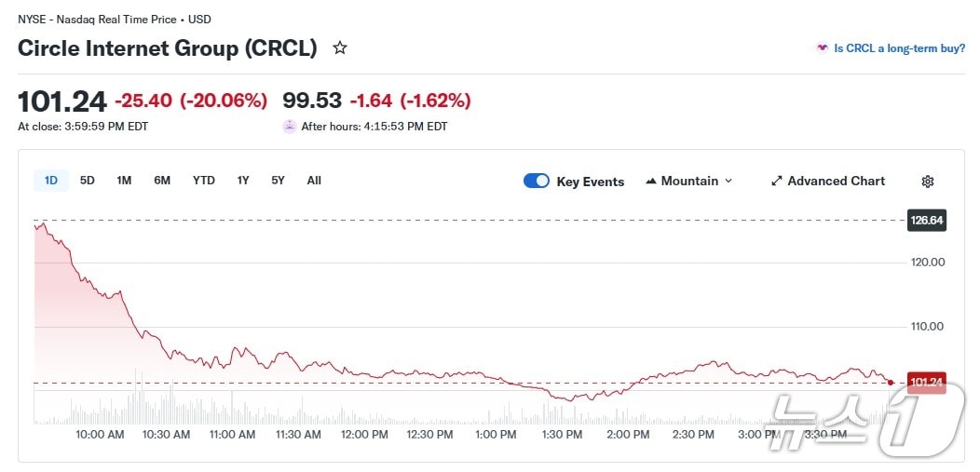The image size is (980, 472).
Task: Open chart settings gear icon
Action: [x=927, y=182]
